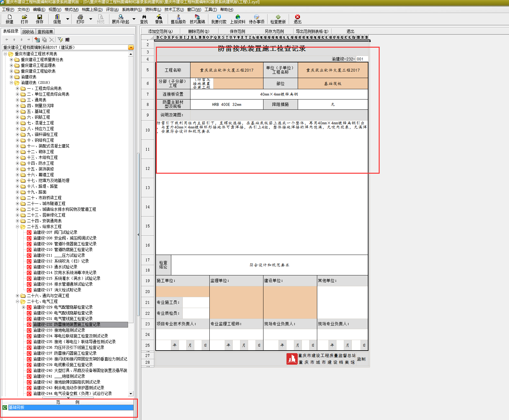The image size is (509, 420).
Task: Open 技巧集锦 tips icon
Action: [197, 19]
